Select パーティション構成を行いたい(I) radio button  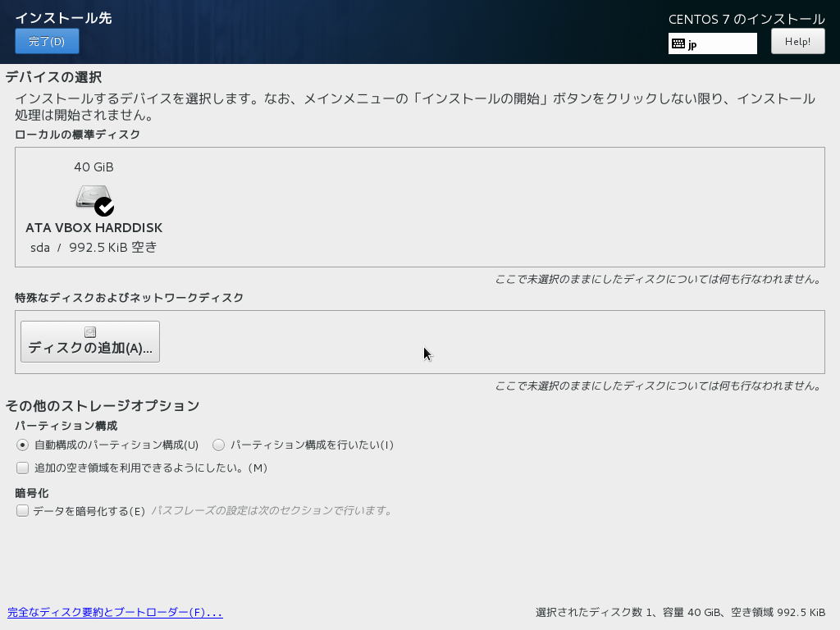217,445
